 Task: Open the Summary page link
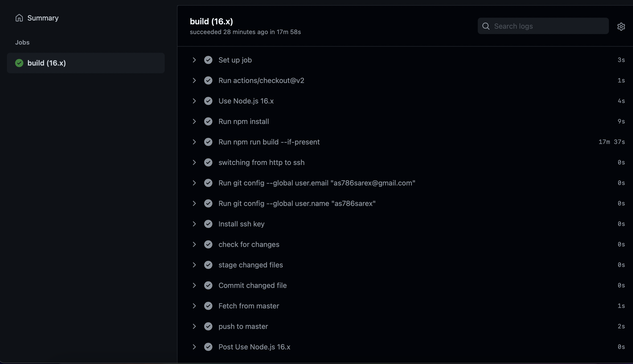point(43,18)
